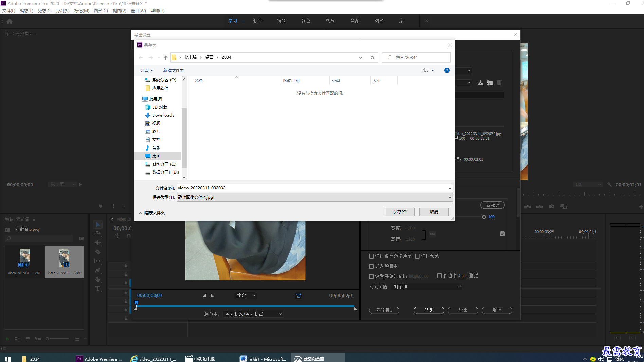Switch to the Audio workspace tab
Image resolution: width=644 pixels, height=362 pixels.
point(355,21)
